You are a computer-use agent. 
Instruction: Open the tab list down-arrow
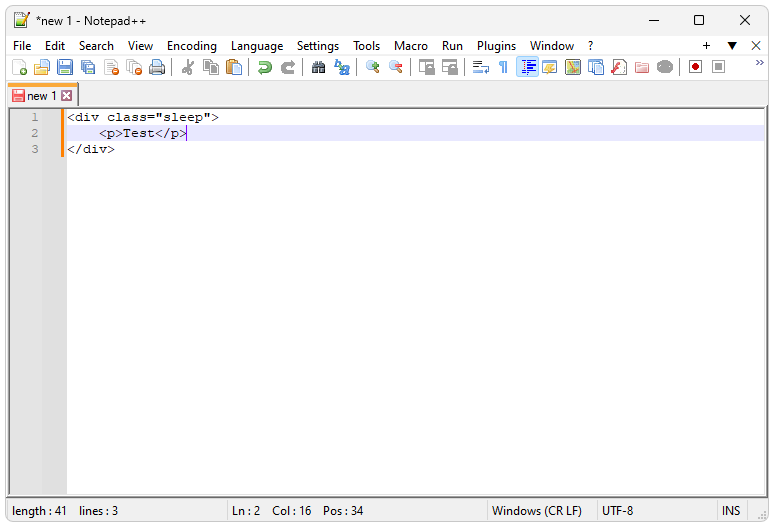(x=731, y=46)
